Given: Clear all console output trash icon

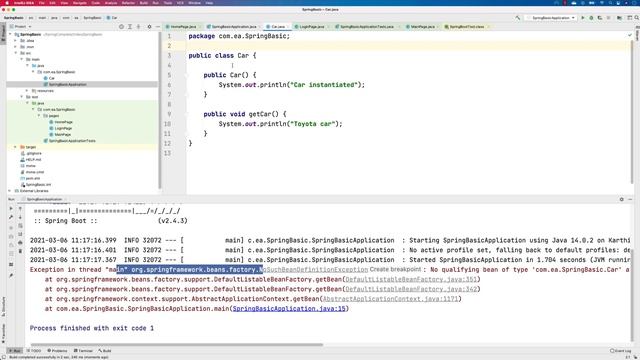Looking at the screenshot, I should click(x=20, y=251).
